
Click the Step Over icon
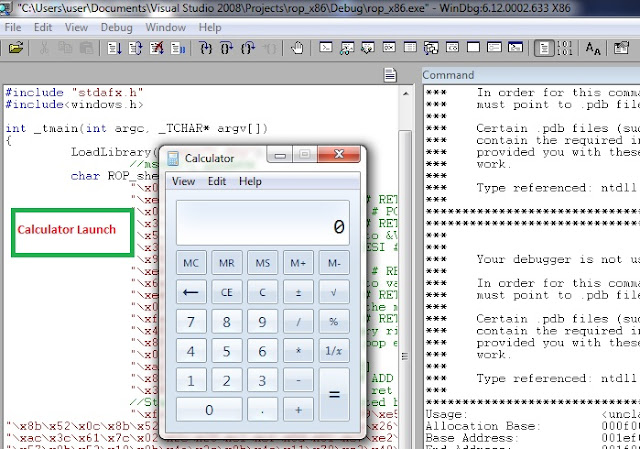click(227, 48)
